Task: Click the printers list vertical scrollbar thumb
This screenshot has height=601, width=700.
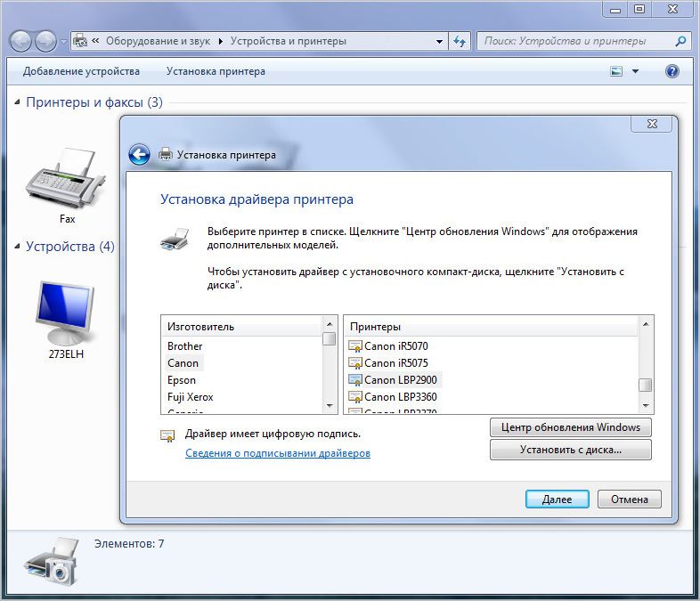Action: click(x=646, y=385)
